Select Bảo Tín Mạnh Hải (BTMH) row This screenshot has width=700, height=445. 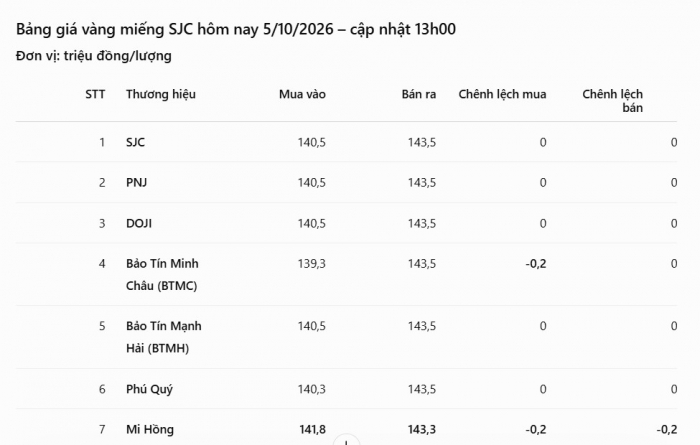click(x=346, y=337)
